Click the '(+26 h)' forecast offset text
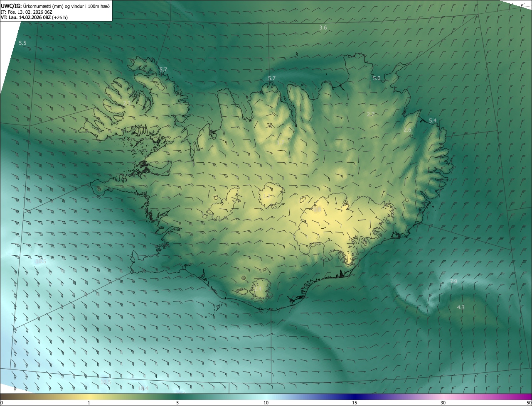 (x=60, y=17)
